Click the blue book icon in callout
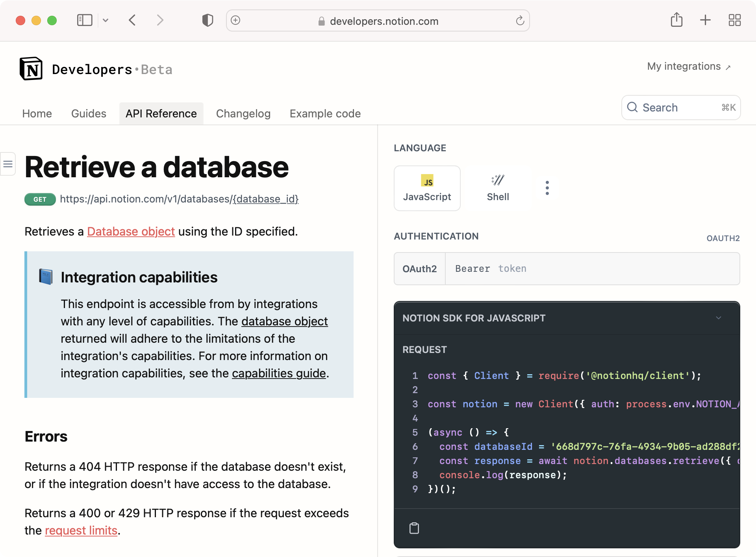This screenshot has height=557, width=756. tap(46, 277)
